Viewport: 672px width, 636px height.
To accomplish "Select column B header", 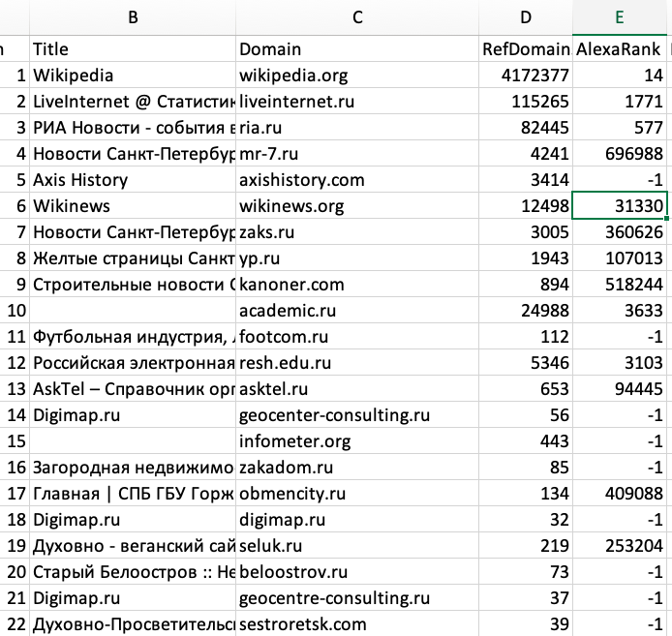I will click(133, 17).
